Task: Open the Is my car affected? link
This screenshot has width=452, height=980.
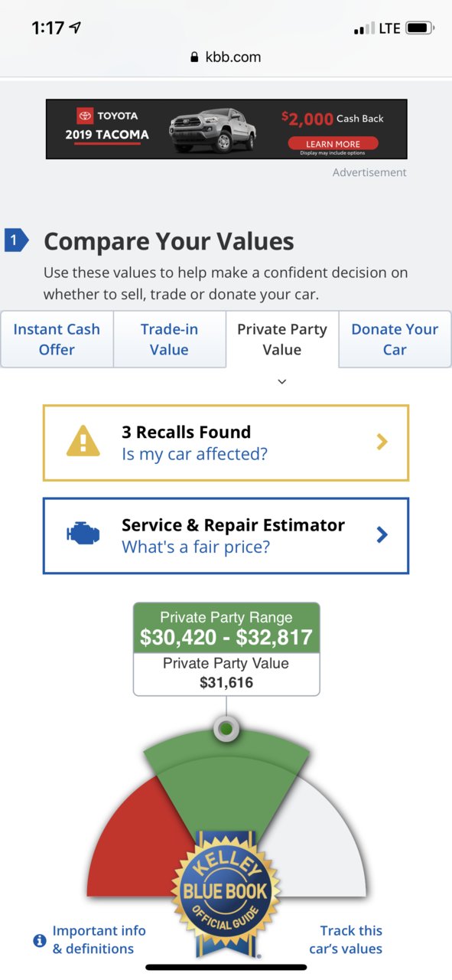Action: click(x=194, y=454)
